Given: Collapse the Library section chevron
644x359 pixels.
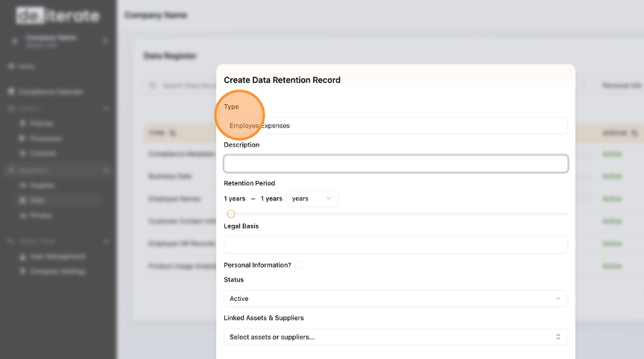Looking at the screenshot, I should point(106,108).
